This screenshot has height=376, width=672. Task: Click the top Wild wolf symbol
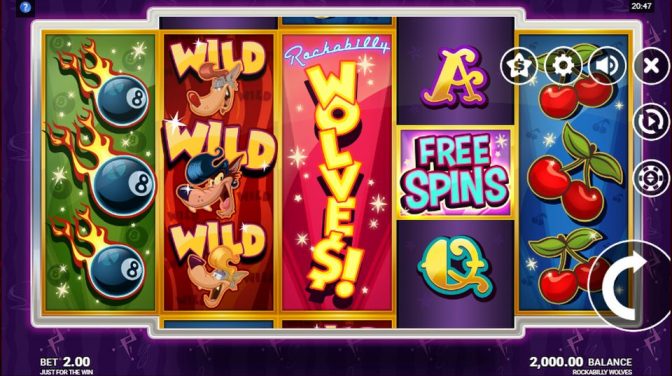(x=218, y=78)
